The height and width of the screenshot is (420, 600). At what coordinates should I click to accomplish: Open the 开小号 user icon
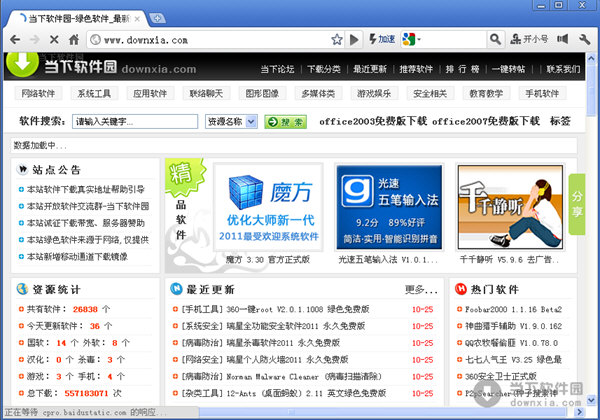pos(529,39)
